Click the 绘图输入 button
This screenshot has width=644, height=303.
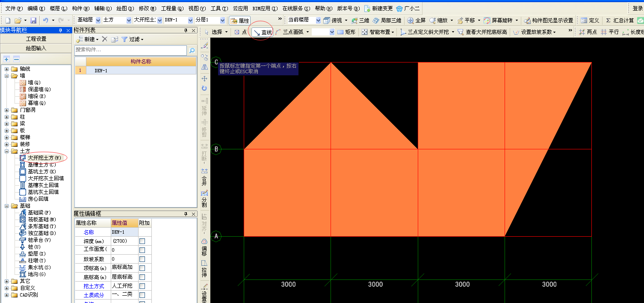(x=36, y=48)
